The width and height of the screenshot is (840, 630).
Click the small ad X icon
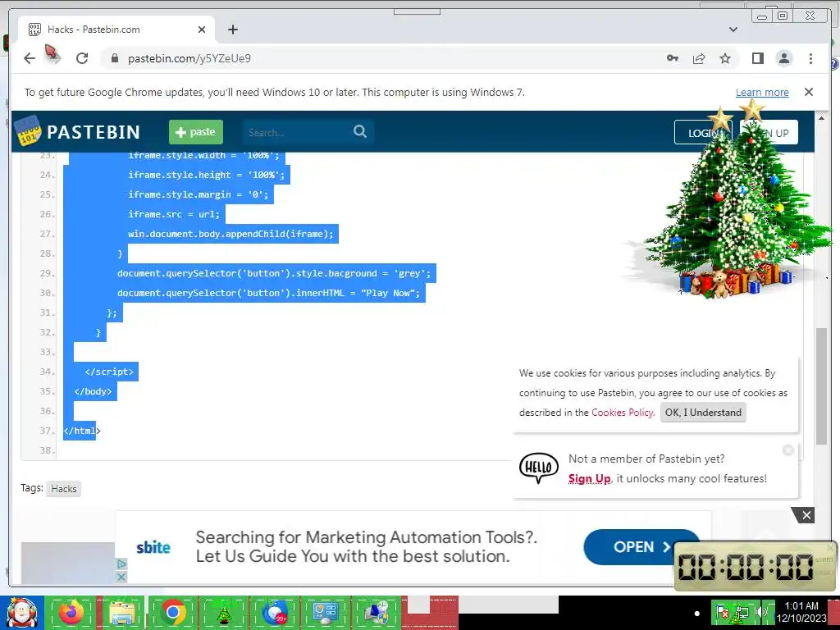pyautogui.click(x=121, y=577)
